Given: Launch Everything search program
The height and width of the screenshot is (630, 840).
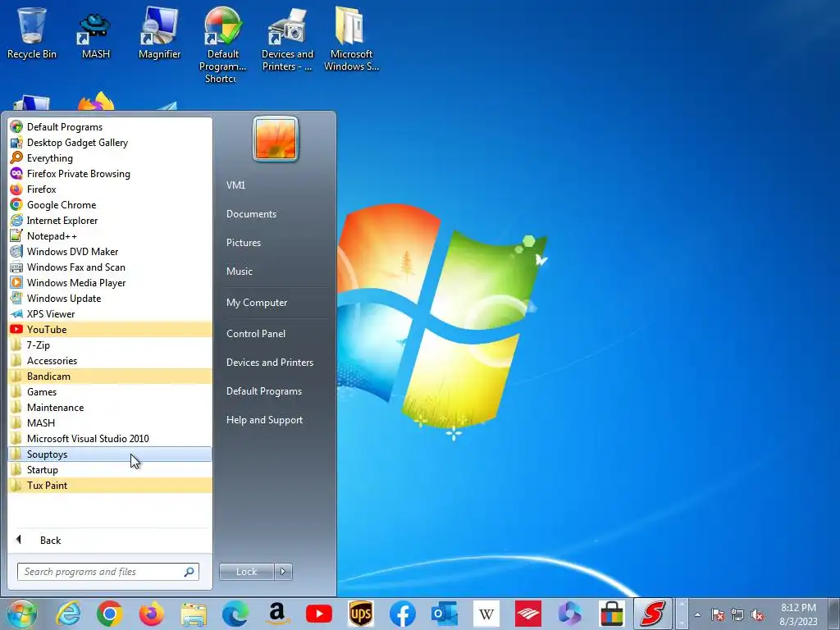Looking at the screenshot, I should coord(110,158).
